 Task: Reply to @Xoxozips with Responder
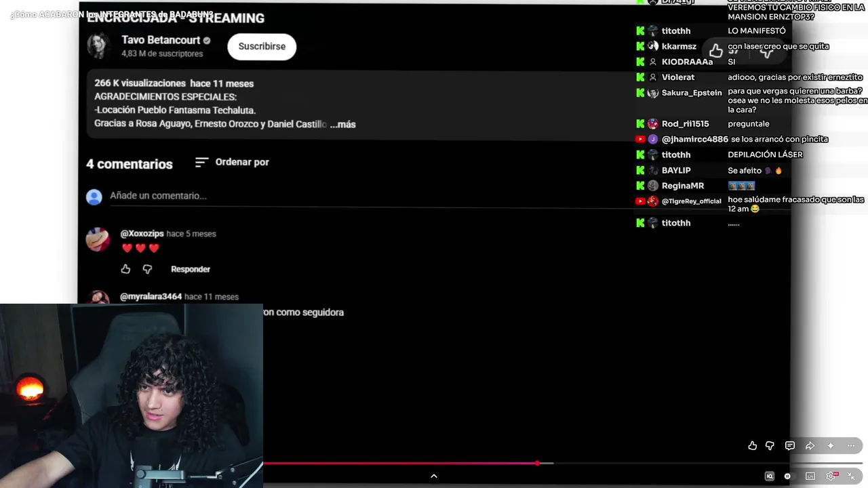click(x=191, y=269)
